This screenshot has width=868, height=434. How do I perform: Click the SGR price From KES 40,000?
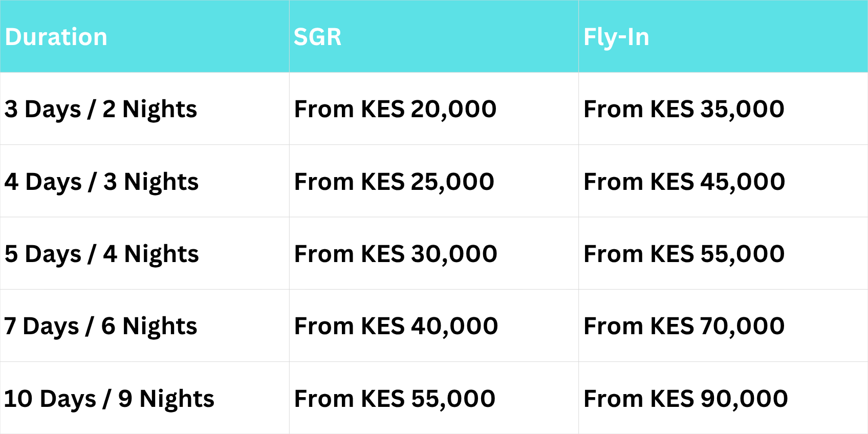pos(396,326)
